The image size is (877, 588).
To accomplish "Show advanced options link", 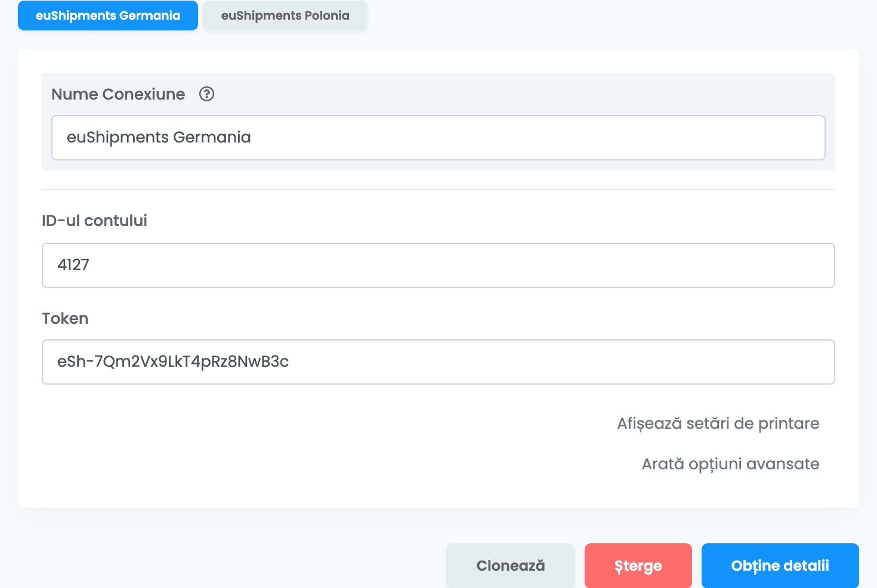I will point(730,464).
